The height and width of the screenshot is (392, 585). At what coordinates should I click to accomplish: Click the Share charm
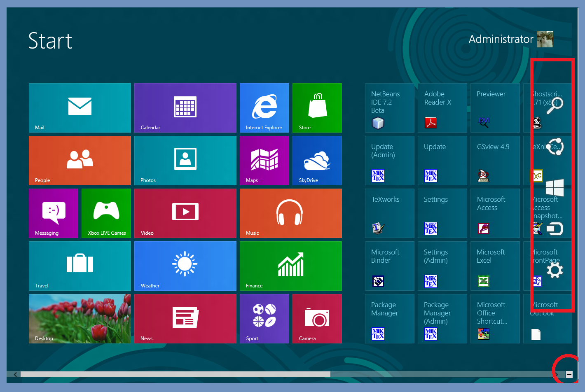[555, 147]
